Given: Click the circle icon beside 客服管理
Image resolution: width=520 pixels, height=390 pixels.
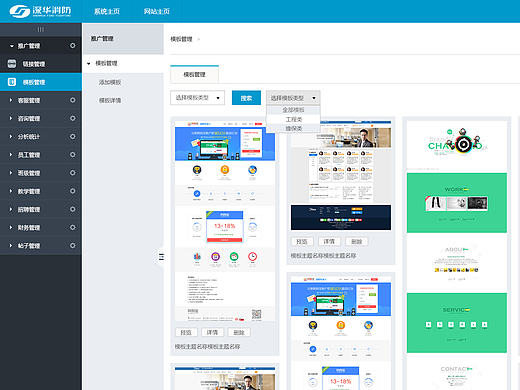Looking at the screenshot, I should coord(72,100).
